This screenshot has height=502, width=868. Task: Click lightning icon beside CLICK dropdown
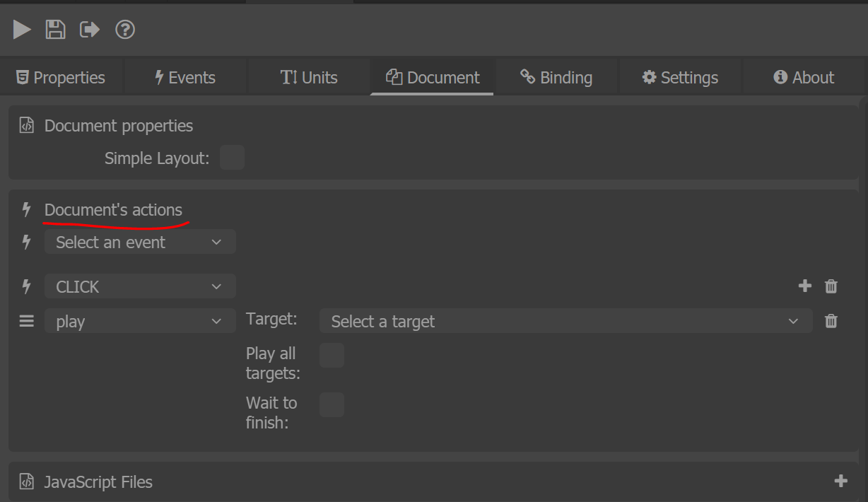pyautogui.click(x=27, y=286)
